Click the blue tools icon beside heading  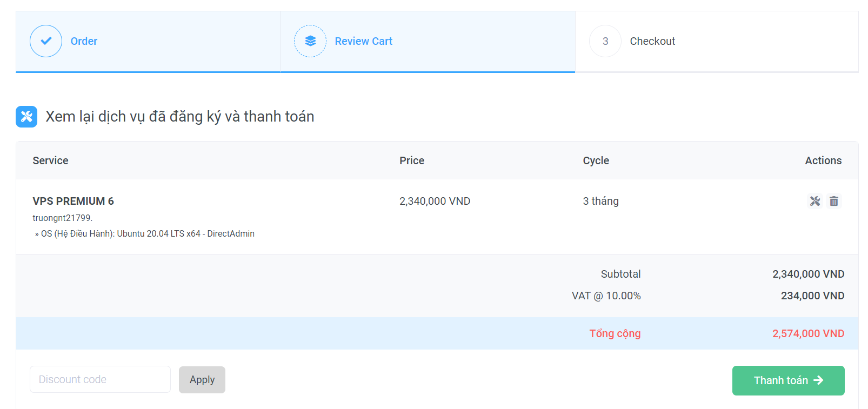26,117
